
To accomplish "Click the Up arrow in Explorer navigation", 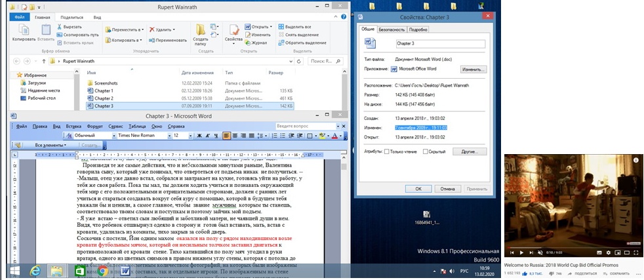I will 44,61.
